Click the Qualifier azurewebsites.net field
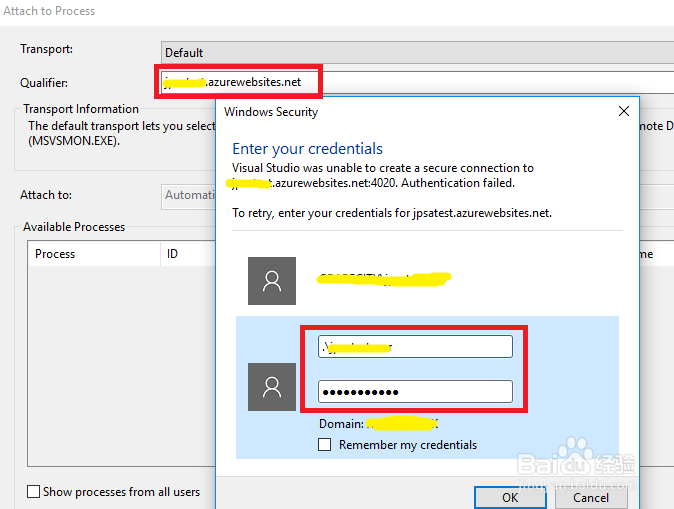The height and width of the screenshot is (509, 674). coord(417,82)
